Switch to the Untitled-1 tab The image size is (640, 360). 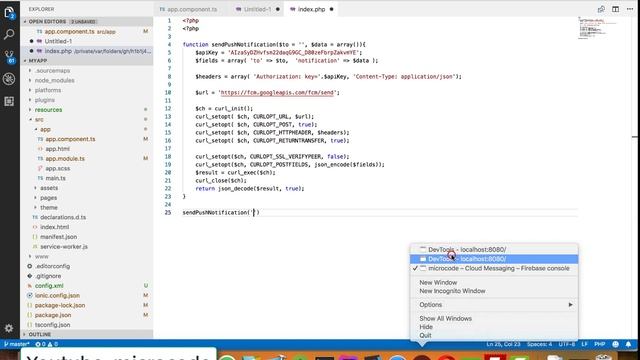[258, 9]
